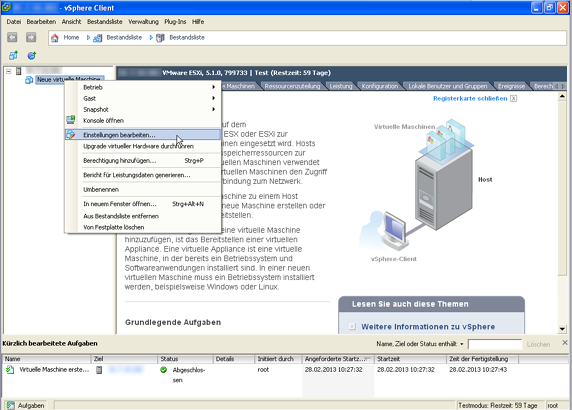
Task: Open Weitere Informationen zu vSphere link
Action: click(x=428, y=327)
